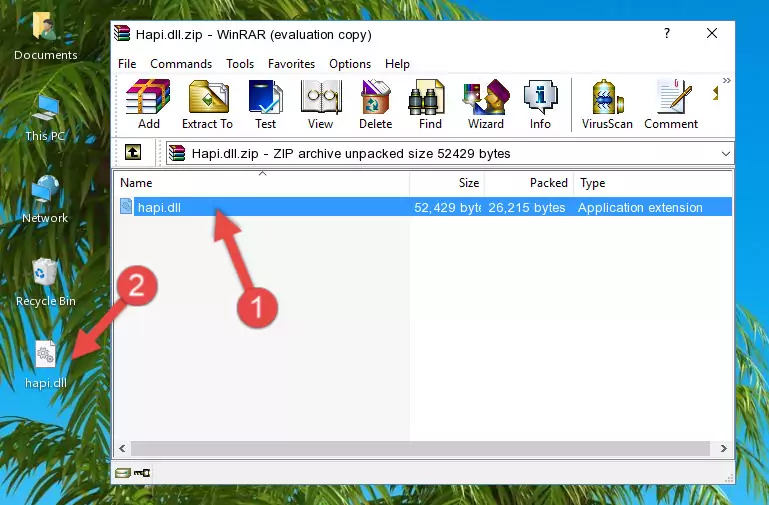
Task: Run the Test archive tool
Action: (x=265, y=104)
